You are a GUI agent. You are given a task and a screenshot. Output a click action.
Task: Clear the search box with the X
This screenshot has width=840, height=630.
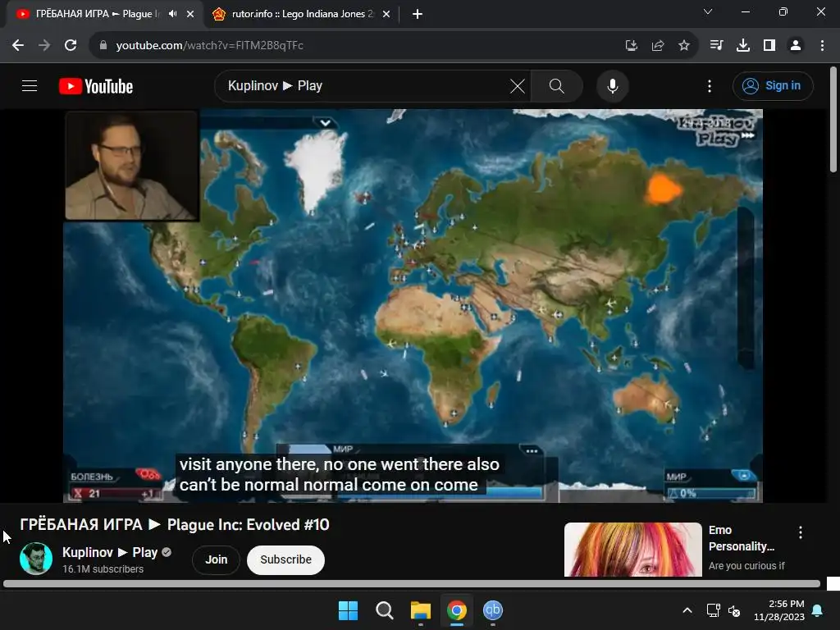click(x=517, y=85)
